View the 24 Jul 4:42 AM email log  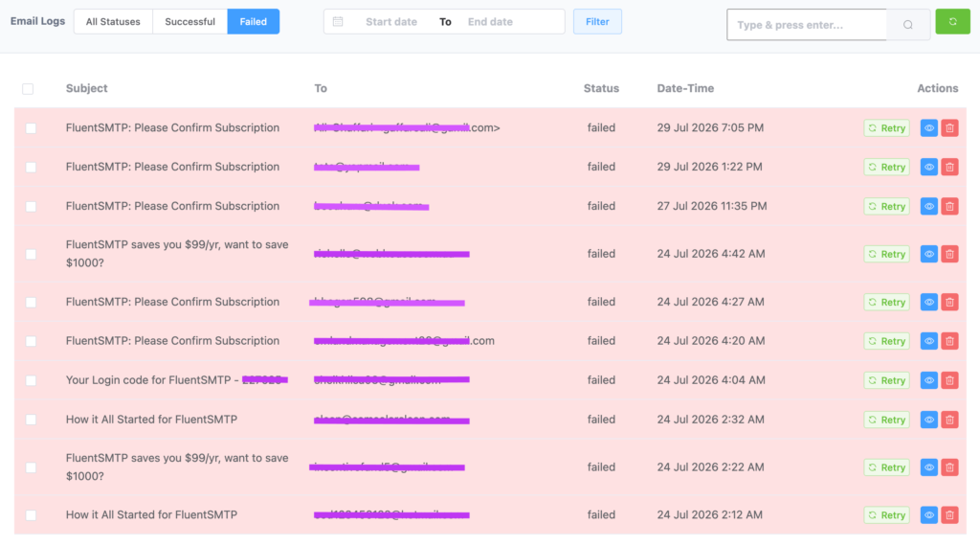coord(928,254)
